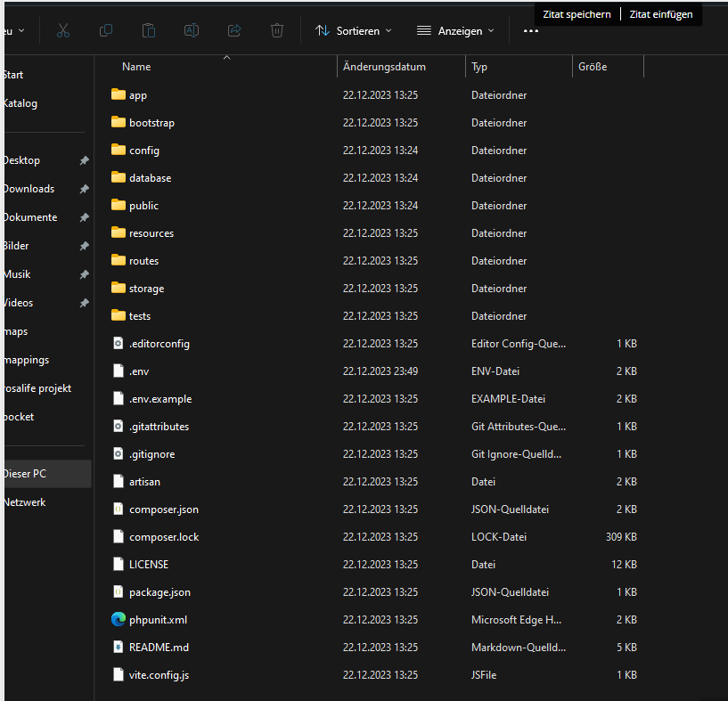Open the Sortieren dropdown menu
Screen dimensions: 728x701
point(354,30)
